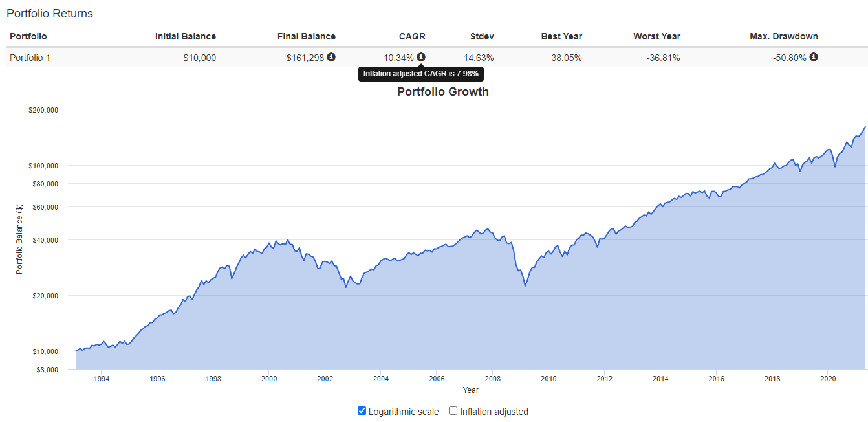The width and height of the screenshot is (868, 422).
Task: Click the Final Balance column header
Action: [307, 36]
